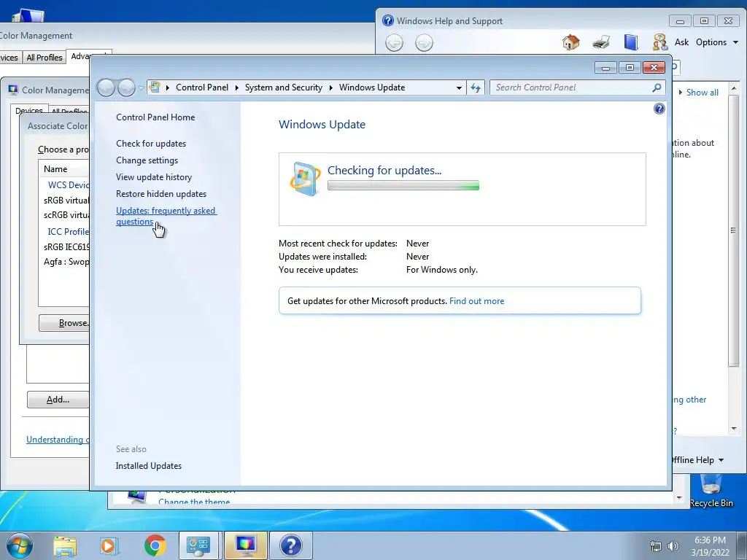The width and height of the screenshot is (747, 560).
Task: Go to Control Panel Home
Action: tap(155, 117)
